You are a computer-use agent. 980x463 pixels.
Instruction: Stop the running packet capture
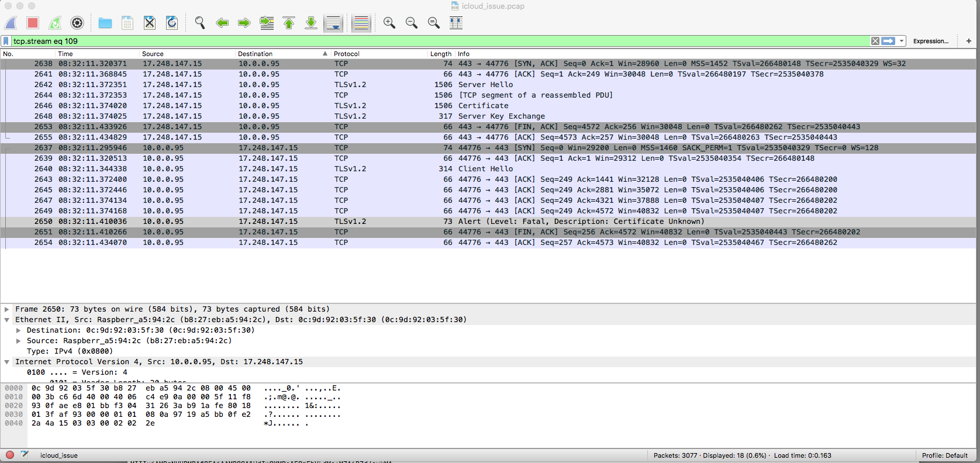tap(33, 23)
